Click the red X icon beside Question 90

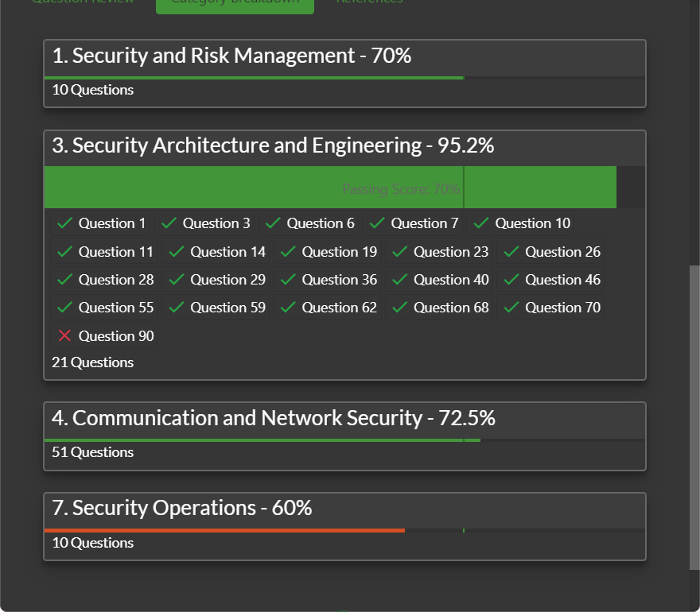[65, 336]
